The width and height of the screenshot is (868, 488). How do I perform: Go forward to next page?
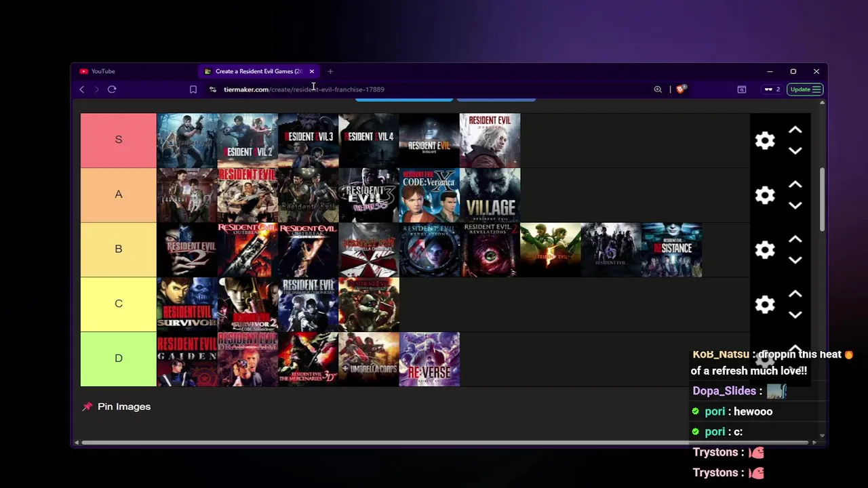[96, 89]
